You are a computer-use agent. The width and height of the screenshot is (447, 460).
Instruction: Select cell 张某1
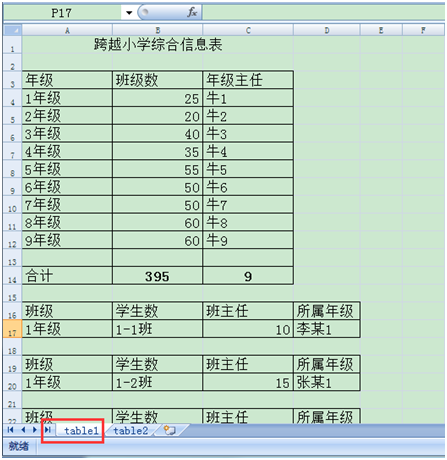(327, 382)
